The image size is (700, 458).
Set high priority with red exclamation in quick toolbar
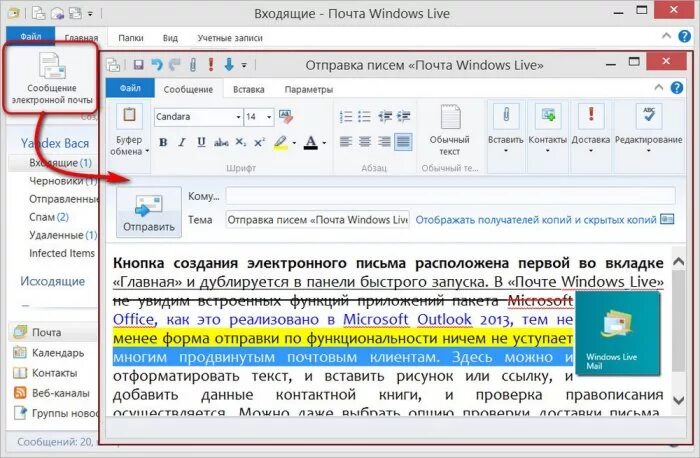(x=211, y=65)
